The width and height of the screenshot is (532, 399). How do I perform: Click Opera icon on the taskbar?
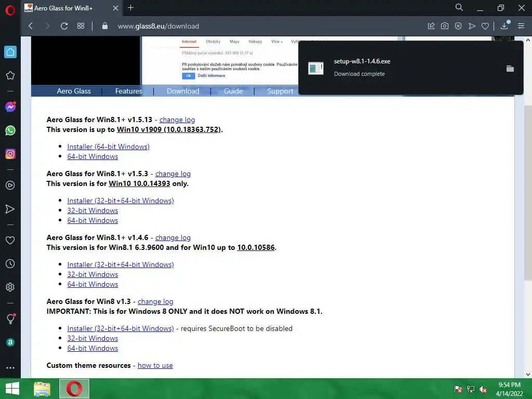(74, 389)
